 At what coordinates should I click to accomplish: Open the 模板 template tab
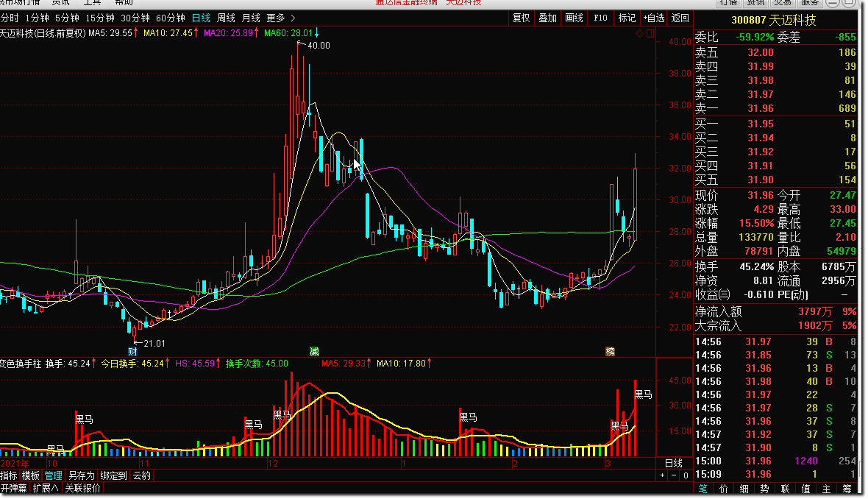pyautogui.click(x=30, y=475)
